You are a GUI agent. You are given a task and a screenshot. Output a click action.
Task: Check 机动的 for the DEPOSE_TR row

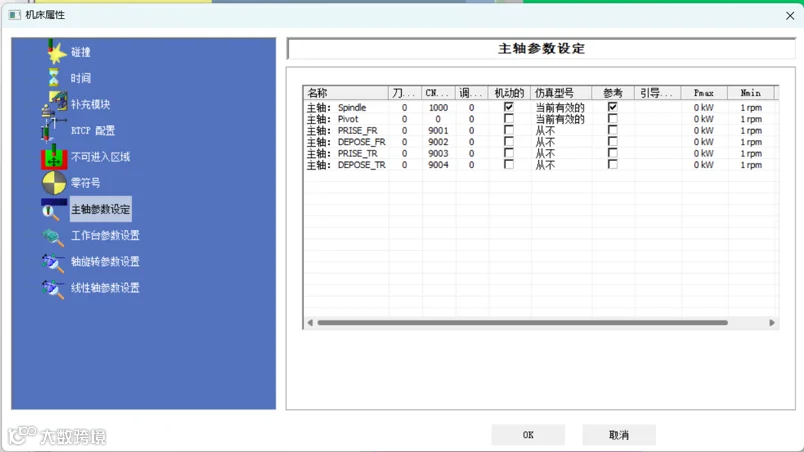pyautogui.click(x=509, y=165)
